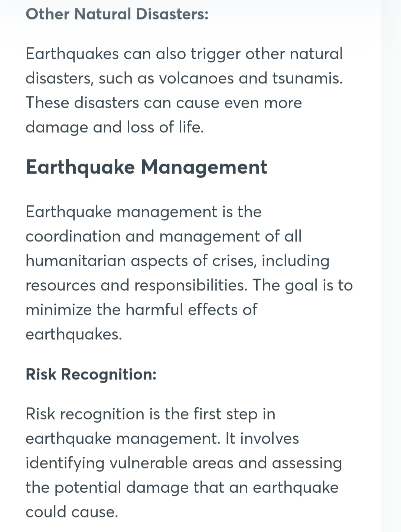Screen dimensions: 401x532
Task: Click the line "damage and loss of life."
Action: (115, 127)
